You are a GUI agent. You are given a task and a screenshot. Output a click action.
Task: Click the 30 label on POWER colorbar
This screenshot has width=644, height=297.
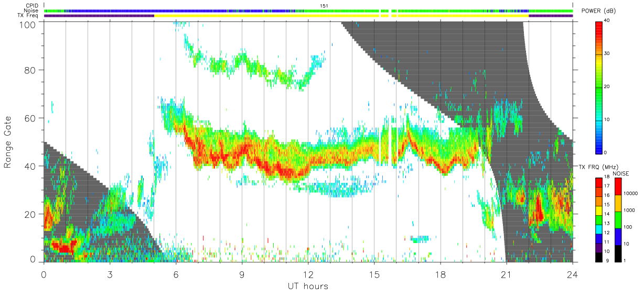pyautogui.click(x=607, y=53)
